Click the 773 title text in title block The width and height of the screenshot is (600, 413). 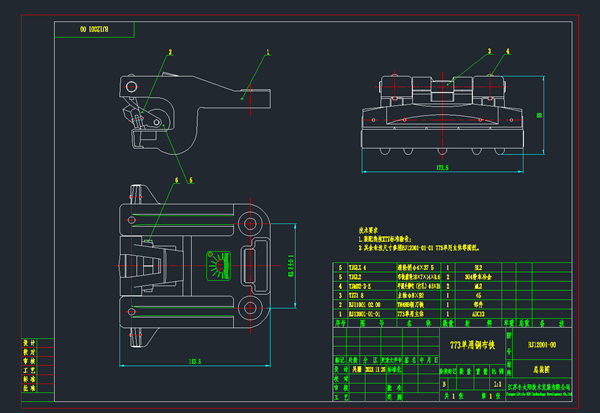pyautogui.click(x=472, y=345)
